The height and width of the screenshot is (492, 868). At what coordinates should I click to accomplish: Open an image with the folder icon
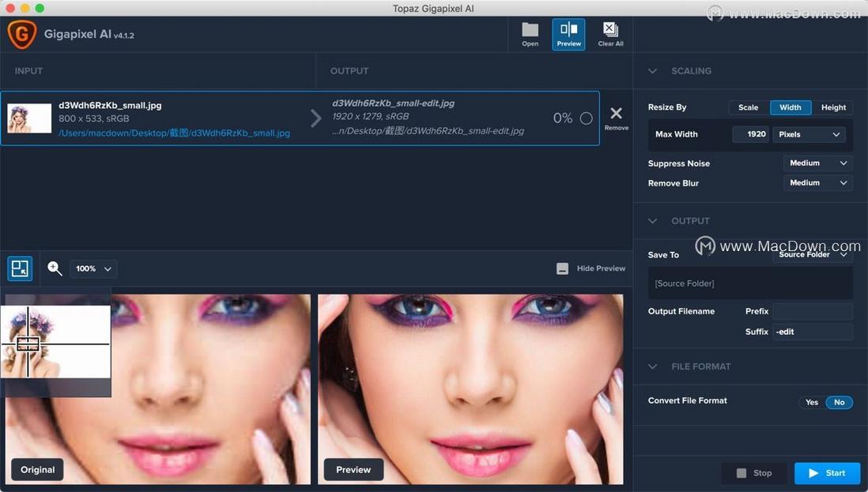click(x=530, y=30)
